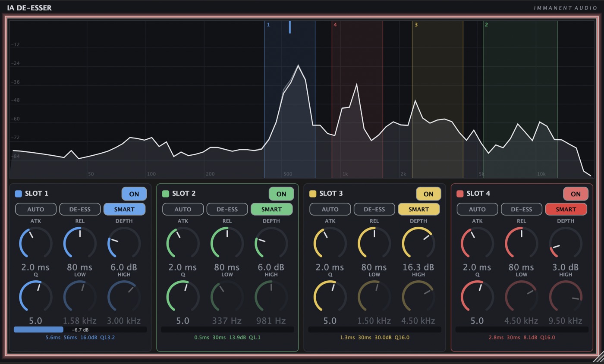The width and height of the screenshot is (604, 364).
Task: Click the Slot 3 LOW knob at 1.50 kHz
Action: 374,297
